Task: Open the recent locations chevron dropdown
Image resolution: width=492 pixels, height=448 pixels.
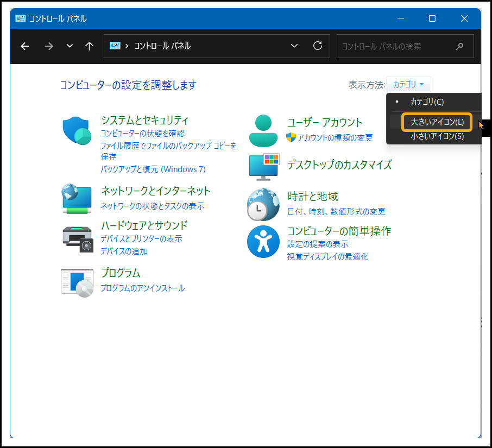Action: click(70, 46)
